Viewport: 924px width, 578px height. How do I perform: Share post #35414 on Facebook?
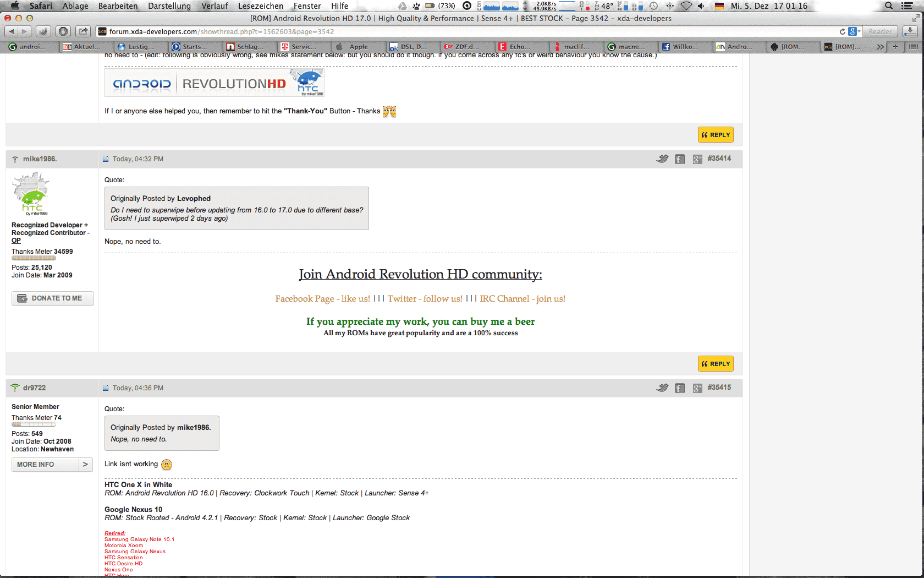click(x=680, y=159)
